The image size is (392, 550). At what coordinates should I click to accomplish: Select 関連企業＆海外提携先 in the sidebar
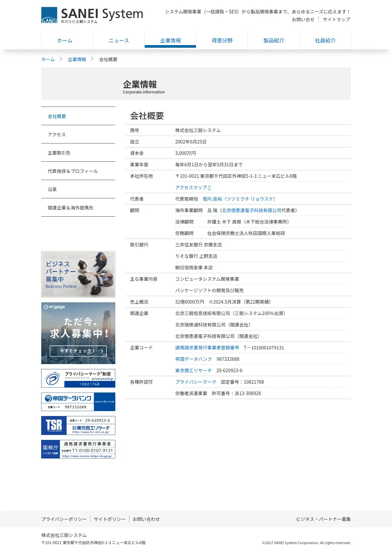(x=78, y=208)
